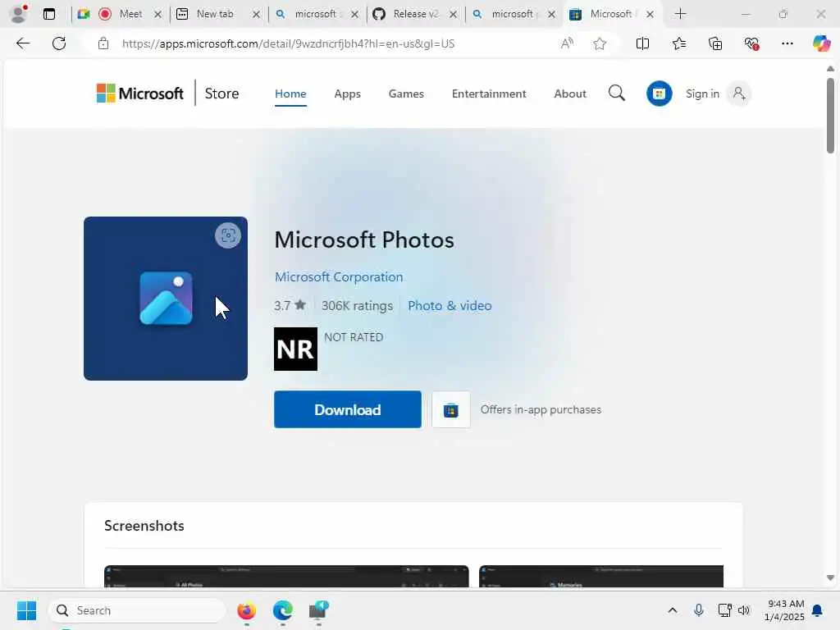Open the Read aloud icon in address bar
Image resolution: width=840 pixels, height=630 pixels.
pos(567,43)
